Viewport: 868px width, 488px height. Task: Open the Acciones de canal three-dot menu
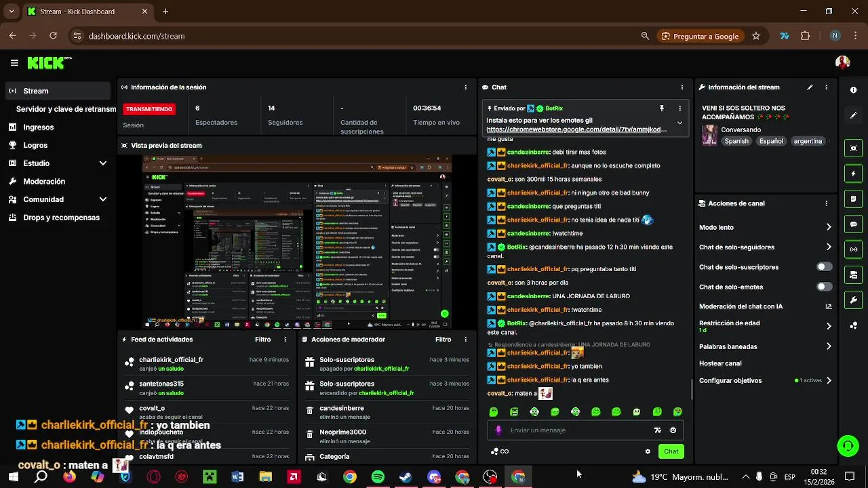pyautogui.click(x=826, y=203)
